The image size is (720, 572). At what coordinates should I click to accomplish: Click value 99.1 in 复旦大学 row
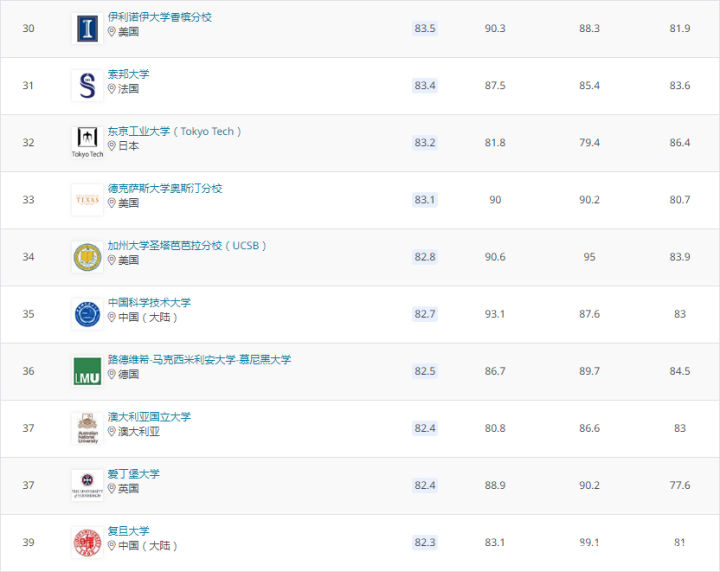click(x=589, y=543)
